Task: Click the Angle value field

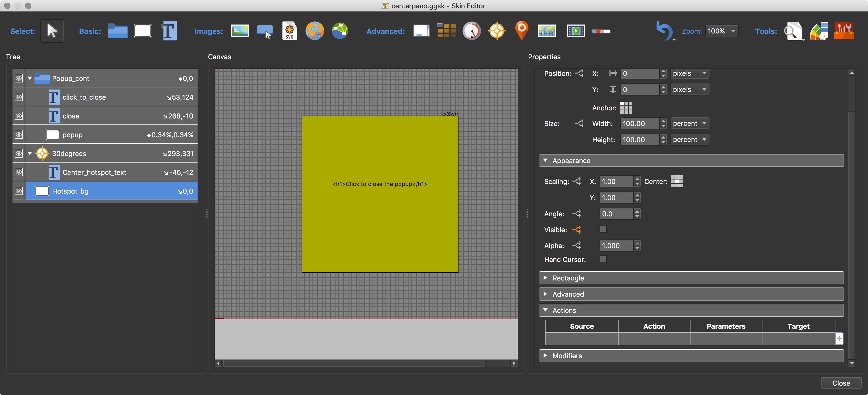Action: click(616, 214)
